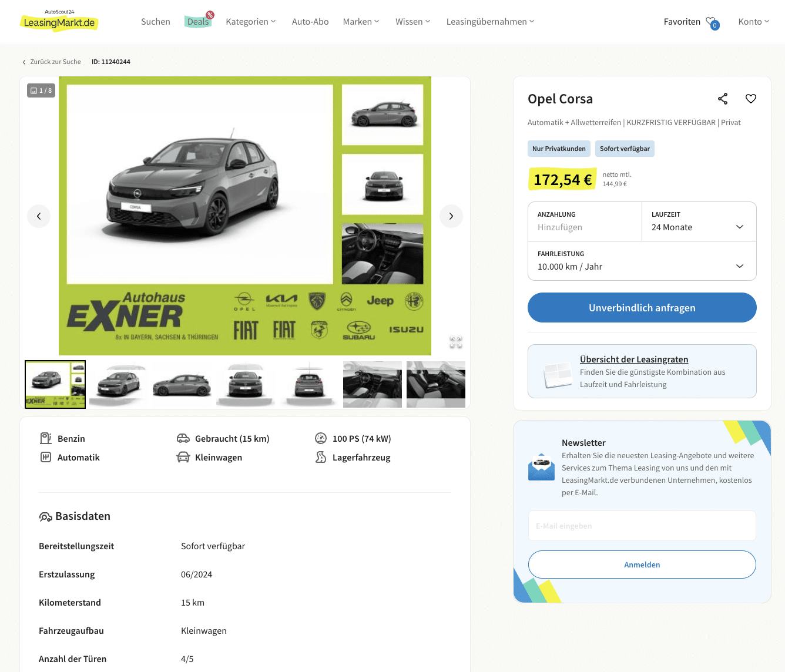Select fourth thumbnail front car view

coord(246,384)
